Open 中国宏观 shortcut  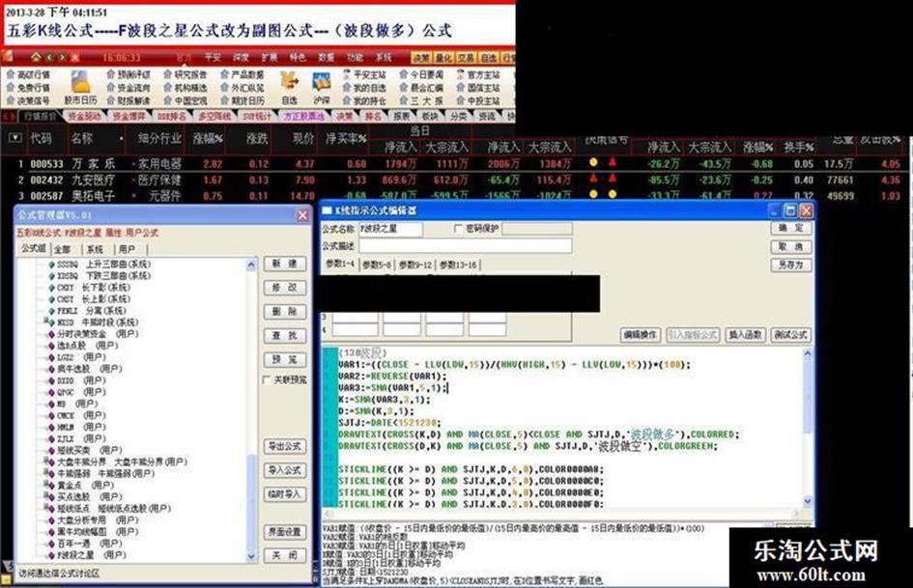[185, 100]
